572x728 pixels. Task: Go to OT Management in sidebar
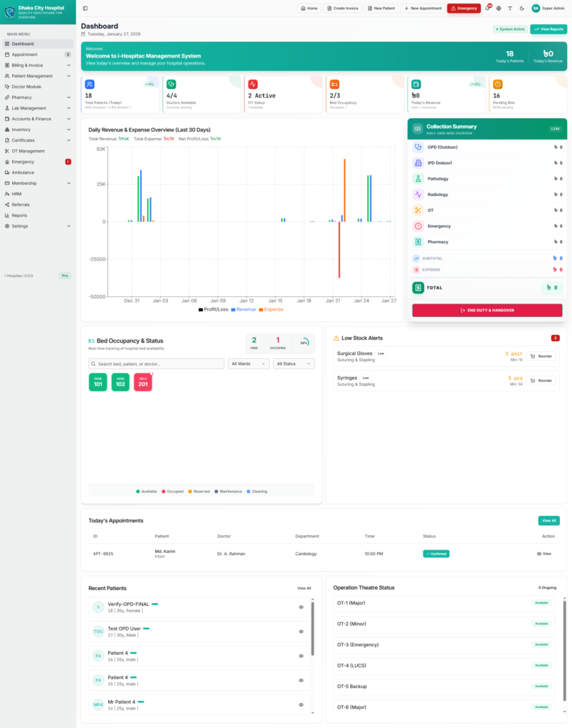tap(28, 151)
